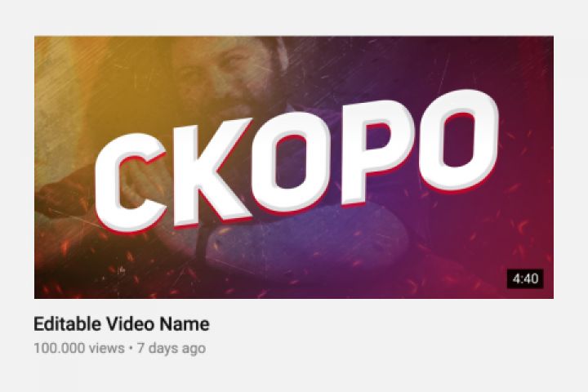Click the letter С in СКОРО
Image resolution: width=588 pixels, height=392 pixels.
pos(131,183)
